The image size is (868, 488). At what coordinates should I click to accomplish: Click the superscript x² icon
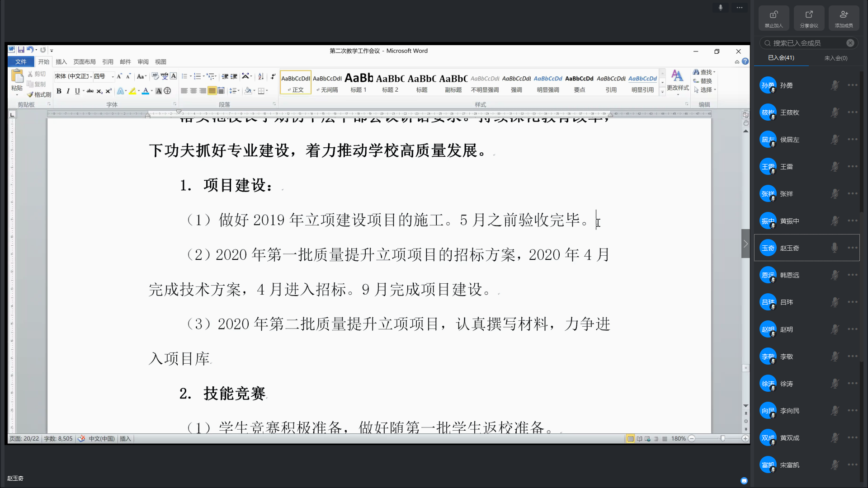point(108,91)
